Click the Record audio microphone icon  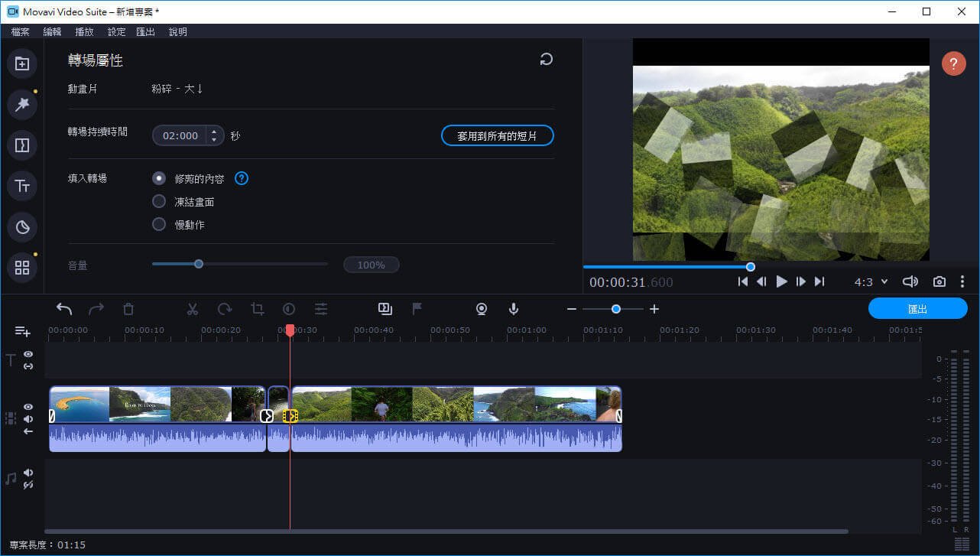coord(514,309)
